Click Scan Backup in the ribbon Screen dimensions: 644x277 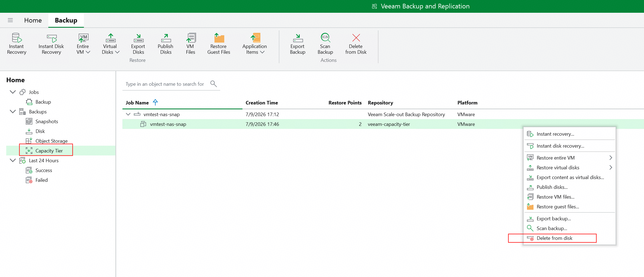pos(325,44)
